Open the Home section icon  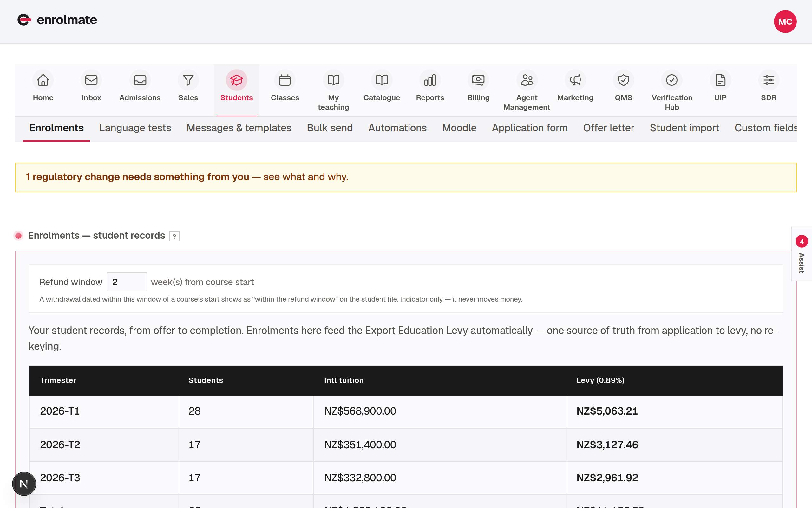tap(43, 80)
